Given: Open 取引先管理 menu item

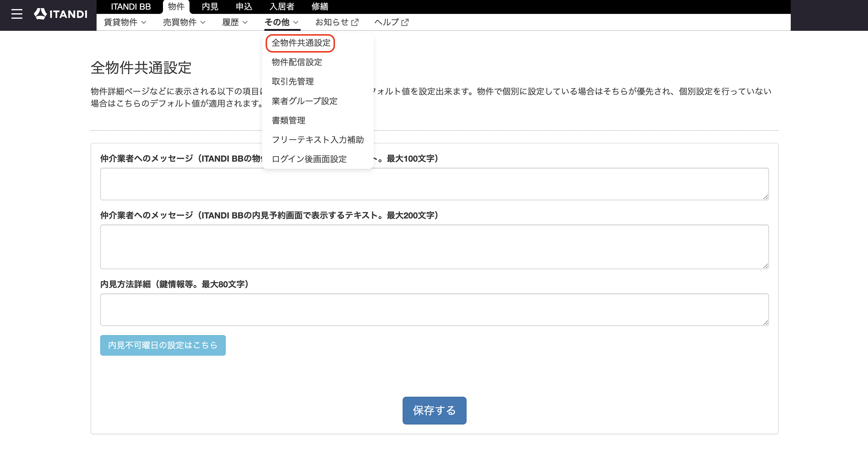Looking at the screenshot, I should click(x=292, y=81).
